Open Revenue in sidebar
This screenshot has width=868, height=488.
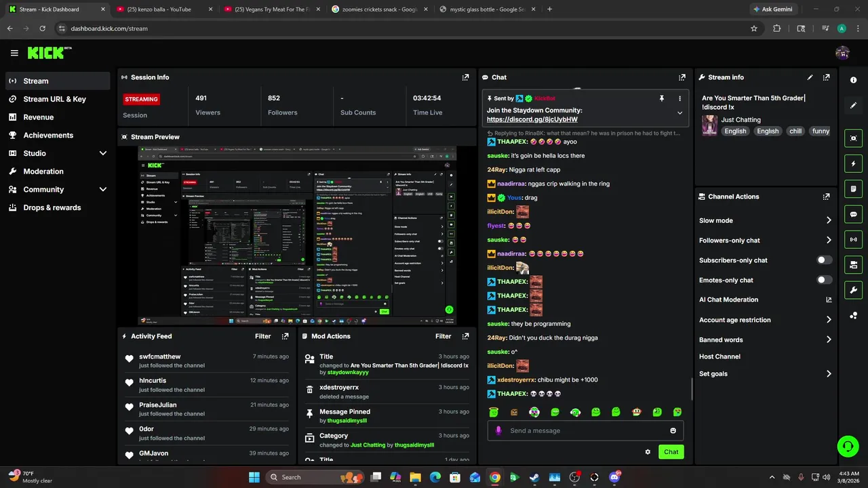tap(58, 117)
